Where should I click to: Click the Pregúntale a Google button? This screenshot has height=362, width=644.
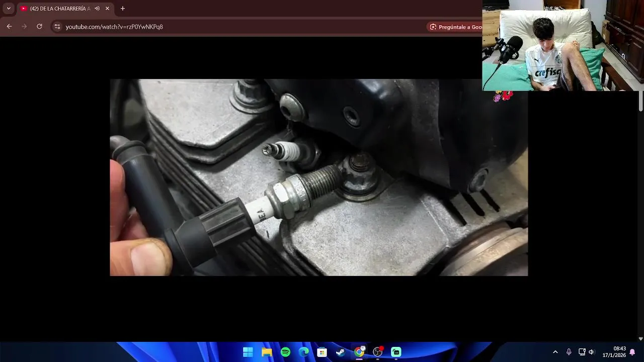click(455, 27)
